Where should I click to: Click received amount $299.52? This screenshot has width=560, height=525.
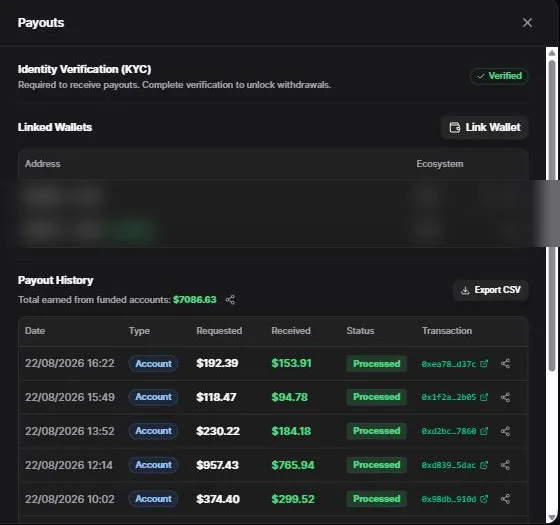pyautogui.click(x=293, y=499)
